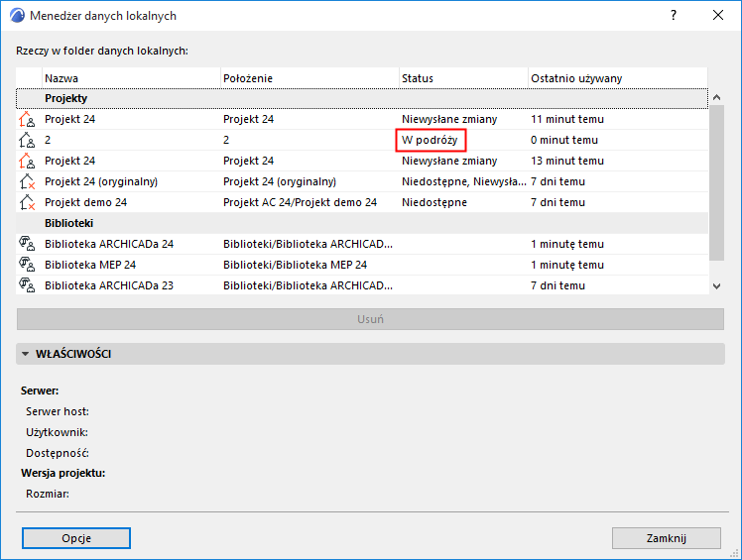742x560 pixels.
Task: Click the Biblioteki/Biblioteka MEP 24 location cell
Action: pyautogui.click(x=295, y=265)
